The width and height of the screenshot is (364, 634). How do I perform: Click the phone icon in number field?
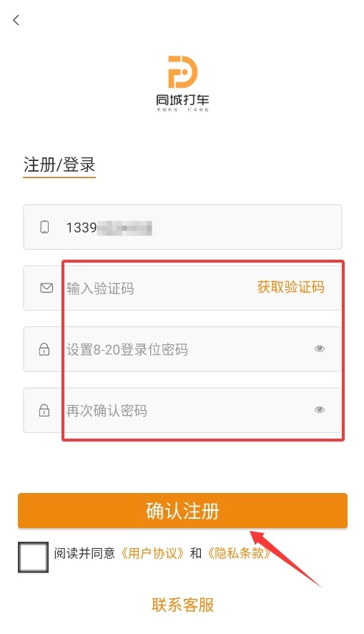click(x=44, y=227)
